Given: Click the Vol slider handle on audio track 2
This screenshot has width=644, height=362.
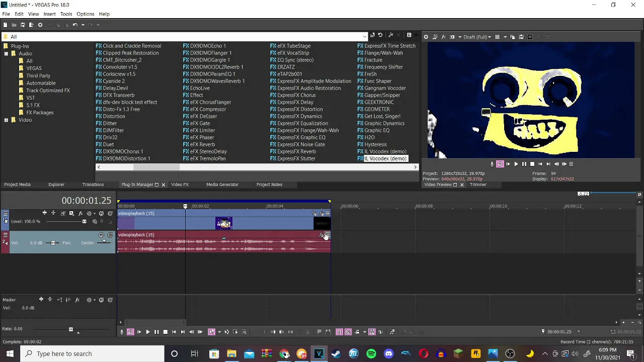Looking at the screenshot, I should [53, 243].
